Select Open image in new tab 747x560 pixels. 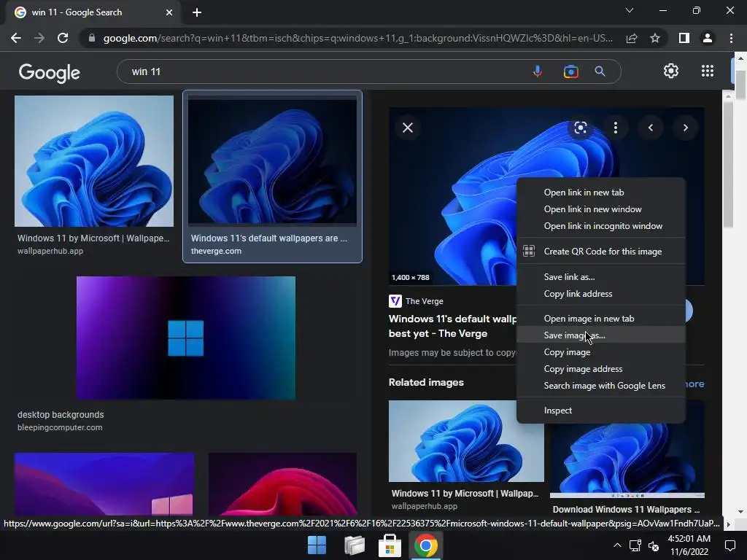click(601, 319)
